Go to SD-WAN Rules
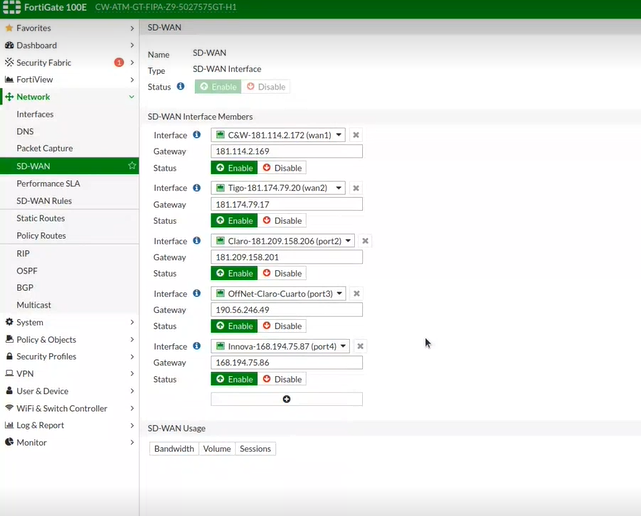The width and height of the screenshot is (641, 516). (x=44, y=201)
